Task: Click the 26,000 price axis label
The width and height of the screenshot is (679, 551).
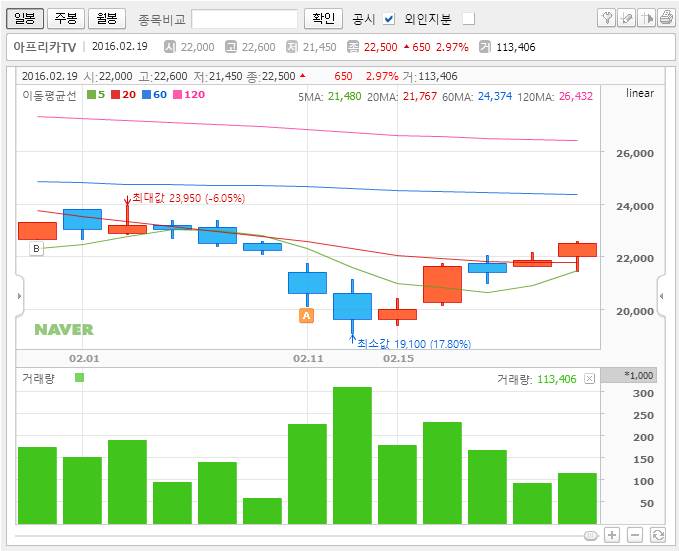Action: [x=635, y=153]
